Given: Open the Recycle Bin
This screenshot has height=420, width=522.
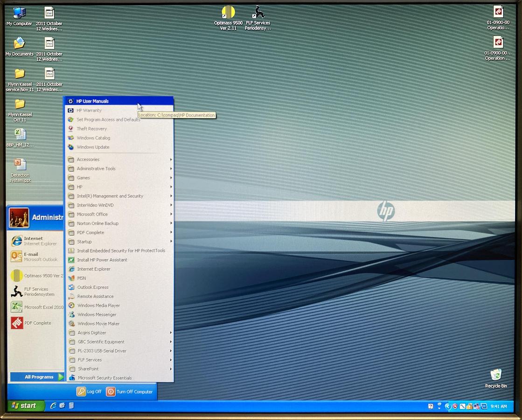Looking at the screenshot, I should [x=495, y=376].
